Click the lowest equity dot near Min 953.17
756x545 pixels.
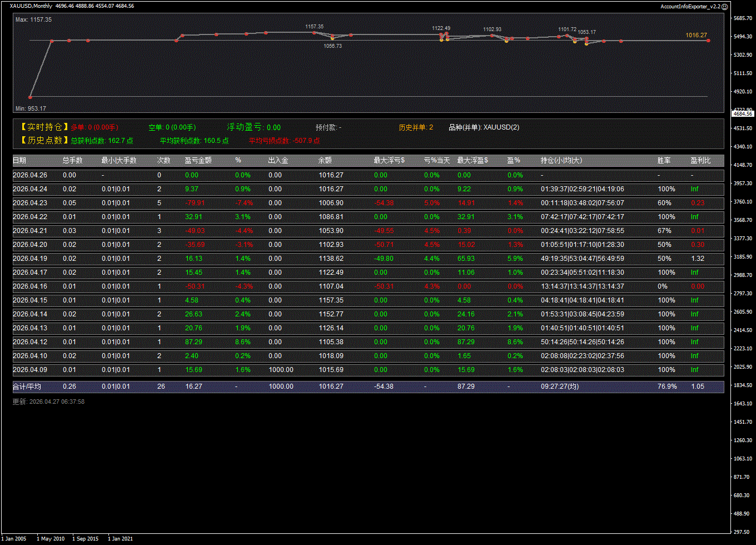31,97
